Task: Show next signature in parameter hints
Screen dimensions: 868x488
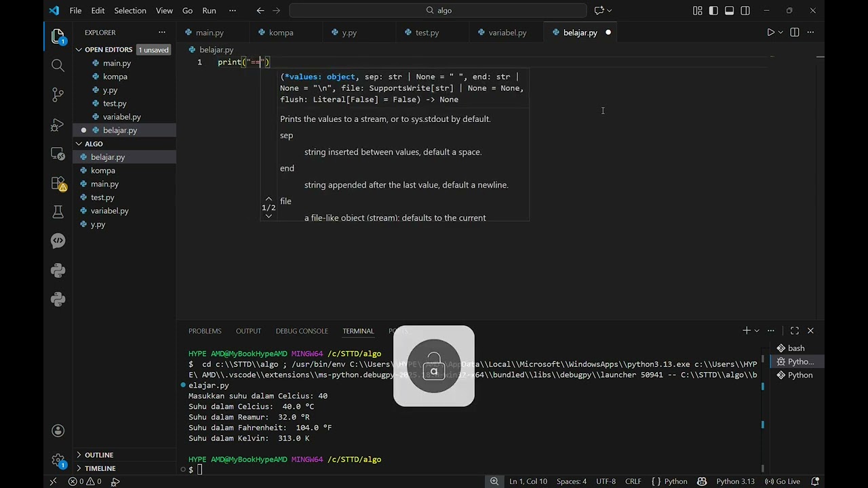Action: (269, 216)
